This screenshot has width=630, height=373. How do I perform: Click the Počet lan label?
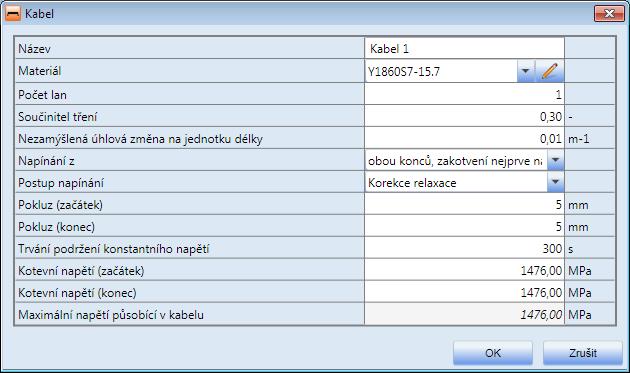pos(42,95)
